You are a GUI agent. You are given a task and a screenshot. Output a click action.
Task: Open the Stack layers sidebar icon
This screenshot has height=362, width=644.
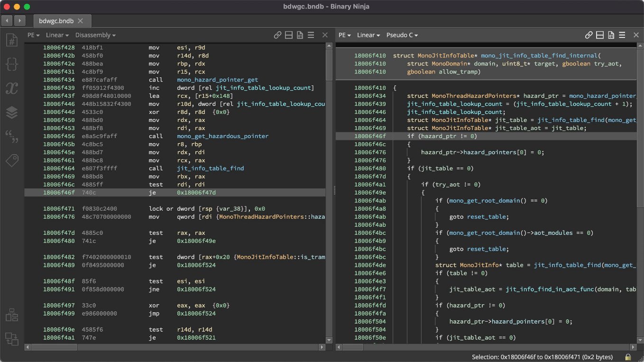11,112
